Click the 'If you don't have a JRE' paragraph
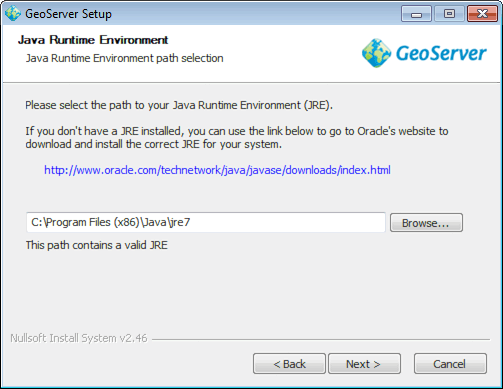The height and width of the screenshot is (389, 503). click(x=237, y=138)
